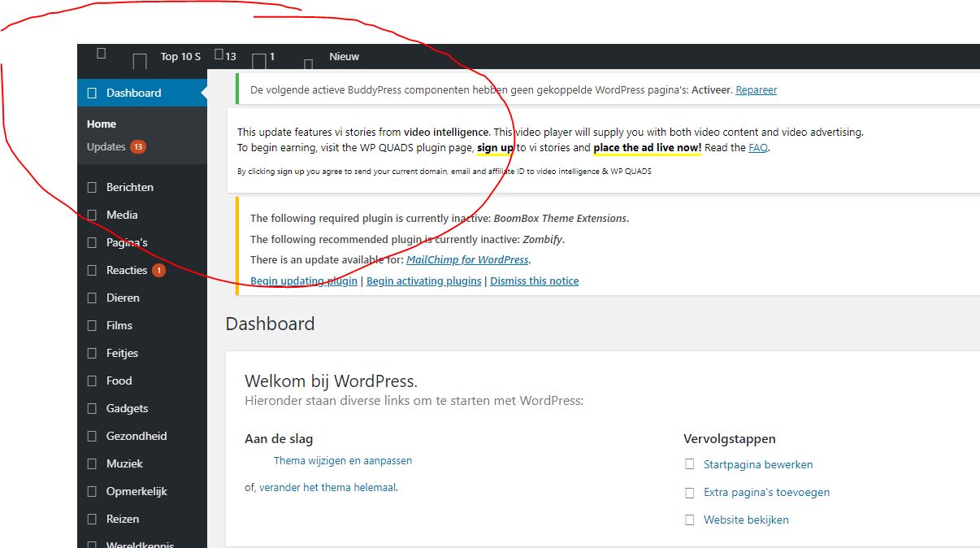Image resolution: width=980 pixels, height=548 pixels.
Task: Open the 13 updates admin bar item
Action: click(x=226, y=56)
